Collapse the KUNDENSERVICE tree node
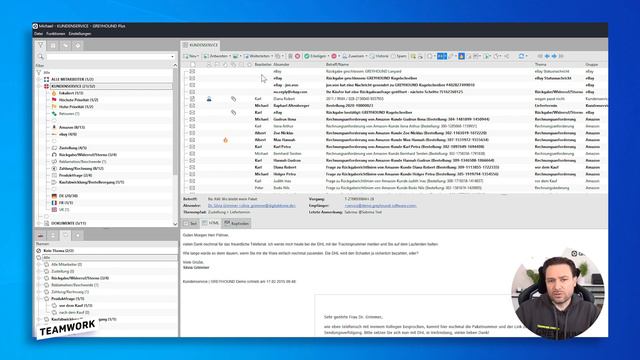The height and width of the screenshot is (360, 640). click(x=39, y=86)
